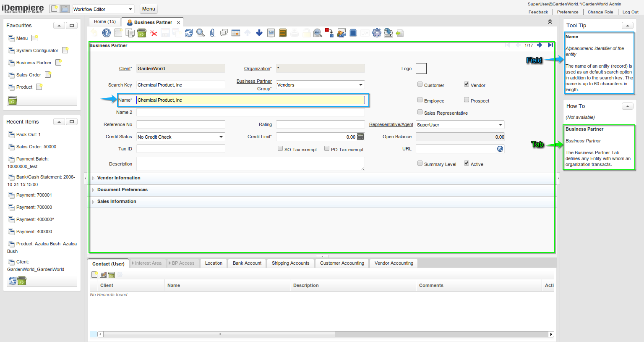Uncheck the Active checkbox
Screen dimensions: 644x342
467,163
